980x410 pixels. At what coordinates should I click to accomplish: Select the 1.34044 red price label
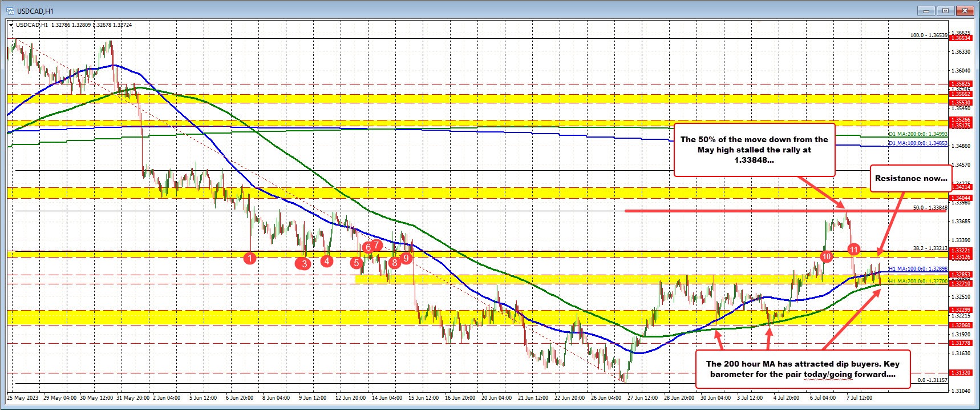pyautogui.click(x=961, y=198)
